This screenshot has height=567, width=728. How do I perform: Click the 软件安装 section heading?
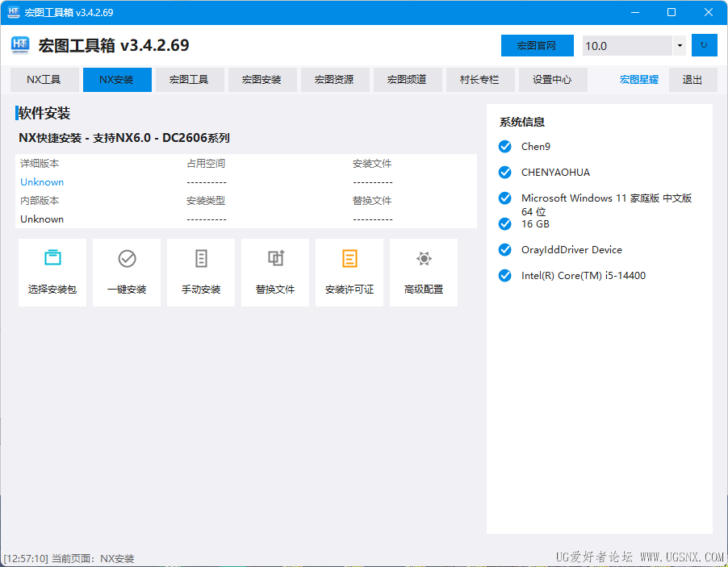click(44, 113)
